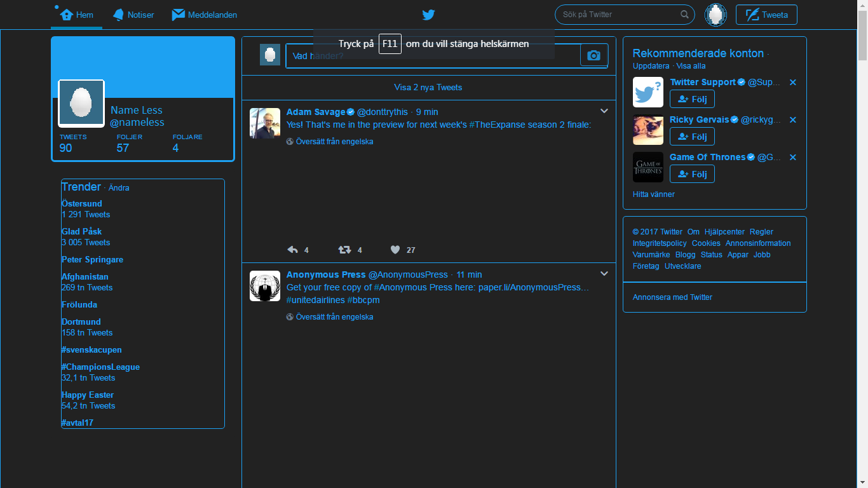Image resolution: width=868 pixels, height=488 pixels.
Task: Open the profile avatar menu in top bar
Action: point(715,15)
